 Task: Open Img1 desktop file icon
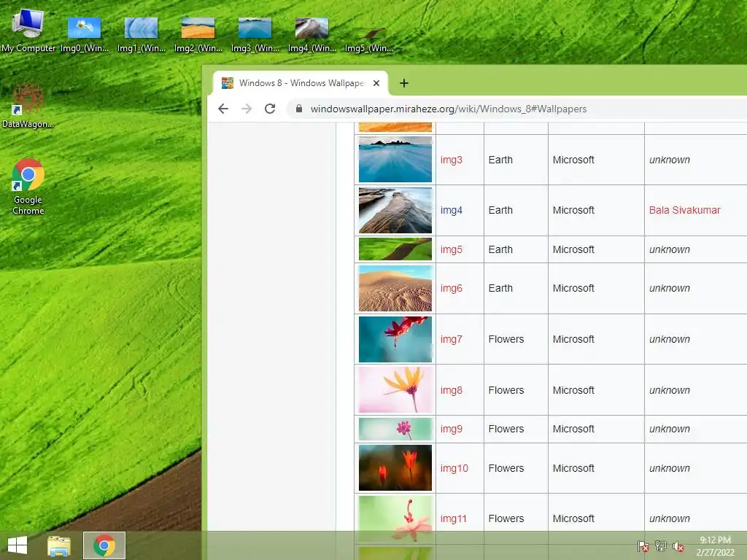(141, 35)
